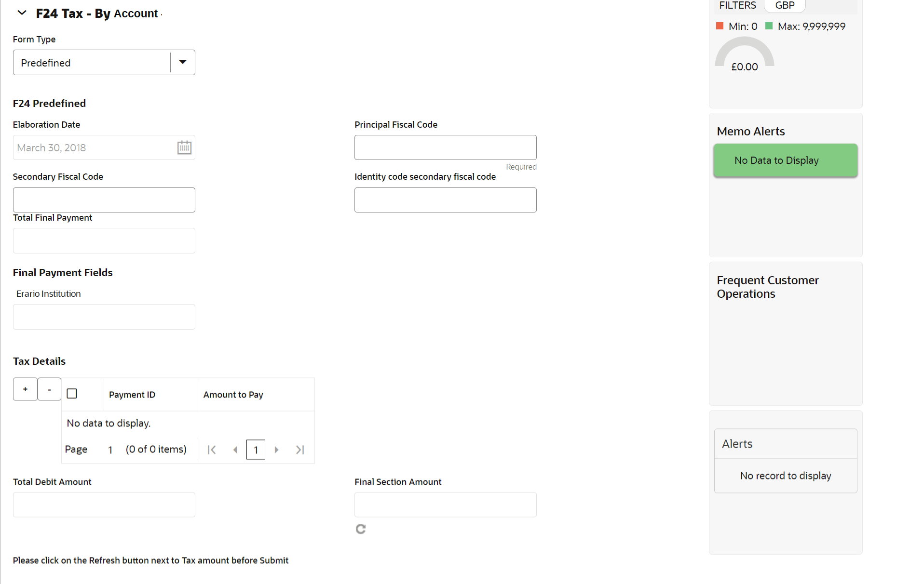
Task: Open the Elaboration Date calendar picker
Action: pos(184,147)
